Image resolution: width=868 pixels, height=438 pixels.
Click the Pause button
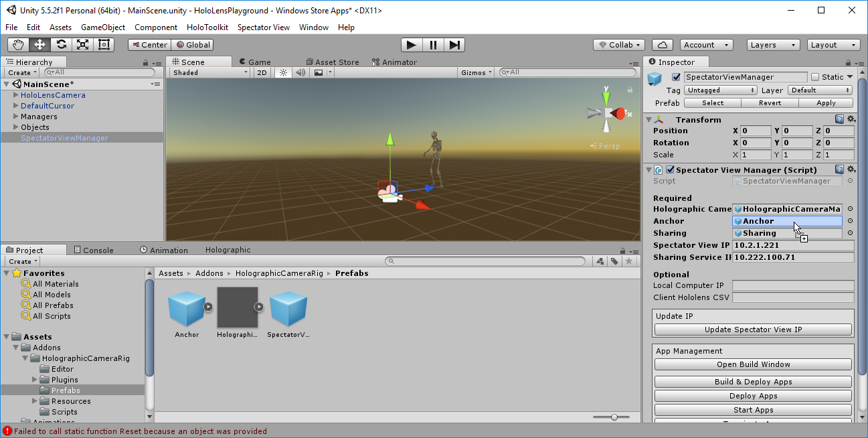433,45
